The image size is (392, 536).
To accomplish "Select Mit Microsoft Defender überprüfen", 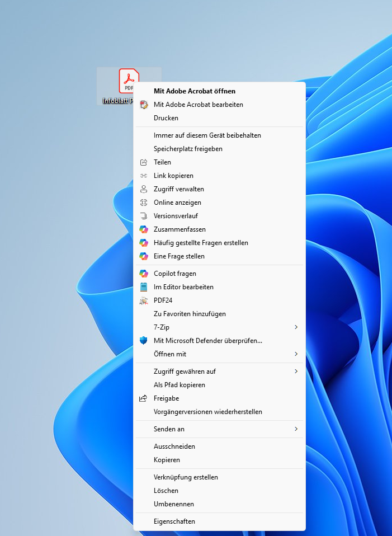I will pos(219,341).
